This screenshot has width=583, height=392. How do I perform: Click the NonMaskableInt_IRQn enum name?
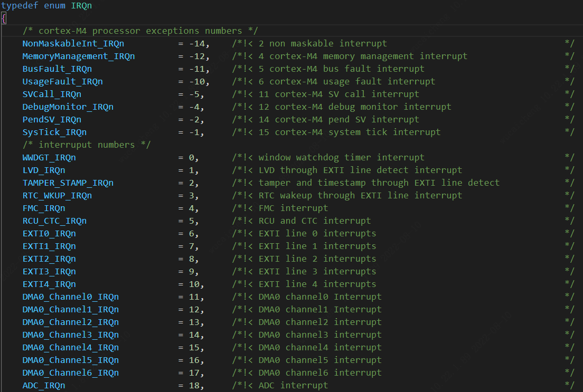[x=73, y=43]
